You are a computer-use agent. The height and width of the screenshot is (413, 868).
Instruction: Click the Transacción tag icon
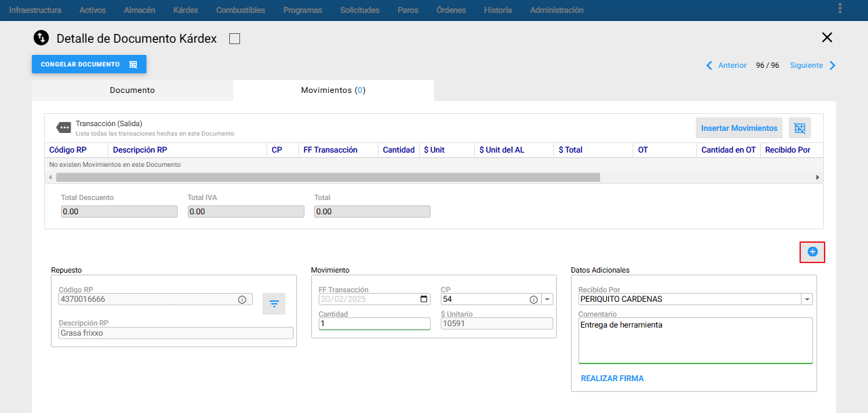tap(63, 127)
